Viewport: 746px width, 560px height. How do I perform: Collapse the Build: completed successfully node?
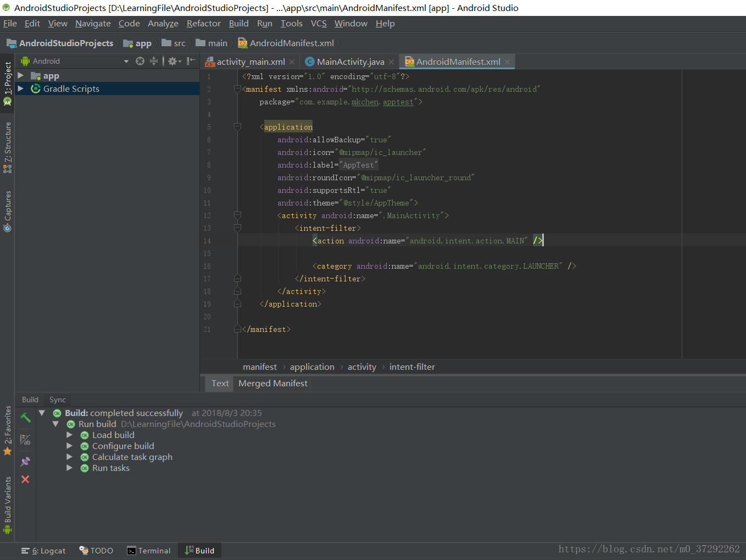click(42, 413)
